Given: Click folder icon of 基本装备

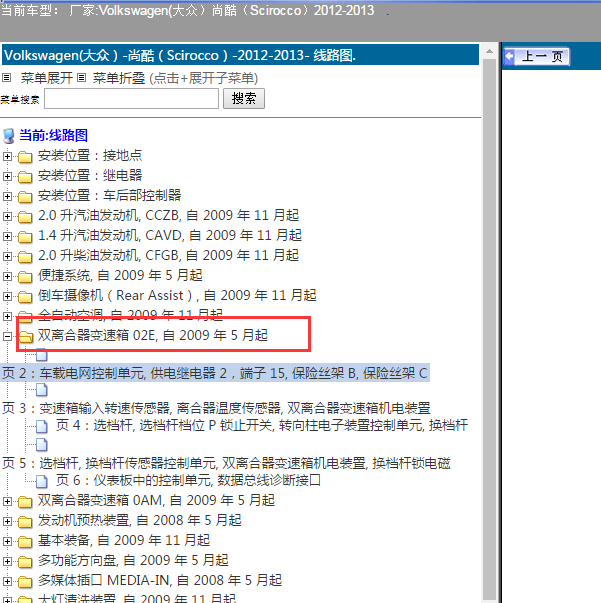Looking at the screenshot, I should tap(25, 541).
